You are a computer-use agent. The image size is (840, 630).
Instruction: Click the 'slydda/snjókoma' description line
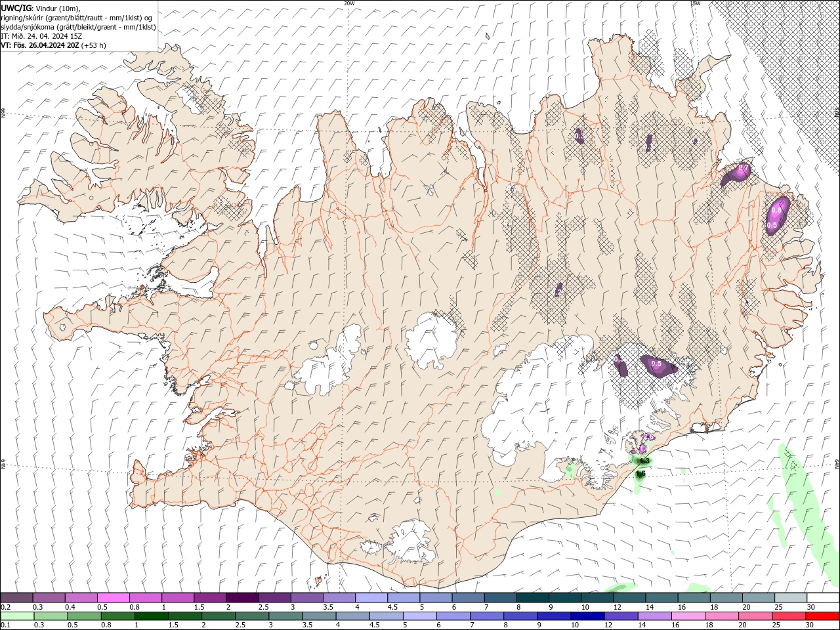pyautogui.click(x=78, y=27)
